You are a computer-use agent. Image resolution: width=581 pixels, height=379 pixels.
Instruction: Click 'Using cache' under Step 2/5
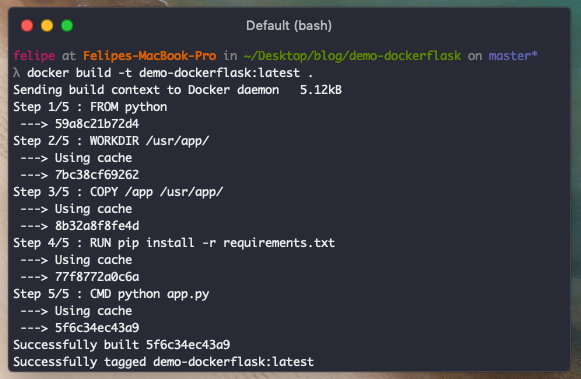(x=93, y=158)
